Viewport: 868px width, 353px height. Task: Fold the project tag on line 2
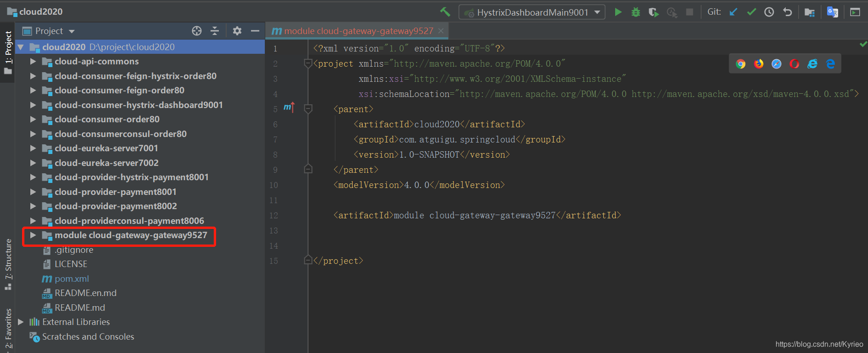(x=308, y=63)
